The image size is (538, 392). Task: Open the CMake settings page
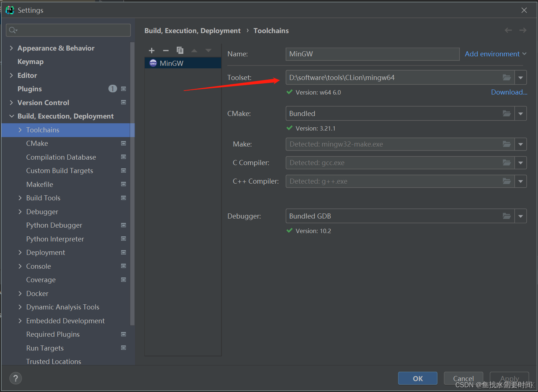tap(37, 143)
